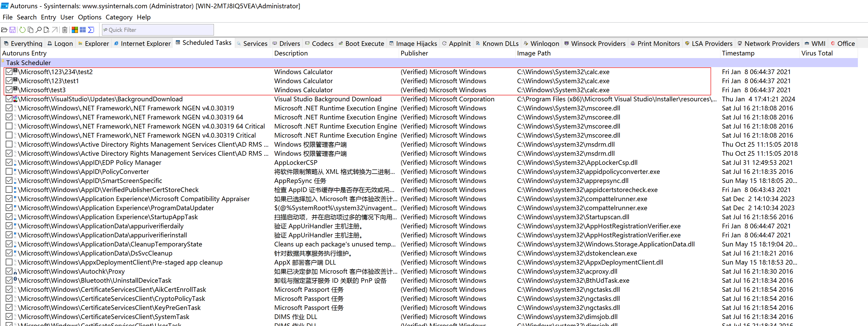Sort by the Publisher column header
The height and width of the screenshot is (326, 868).
point(457,53)
